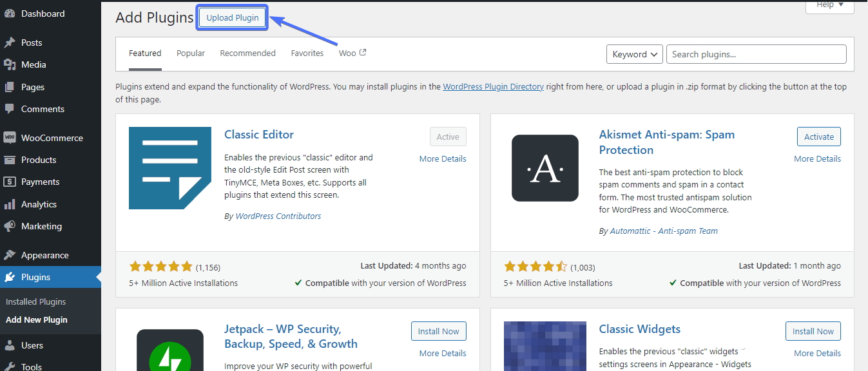This screenshot has width=868, height=371.
Task: Click "Last Updated: 1 month ago" text
Action: [790, 266]
